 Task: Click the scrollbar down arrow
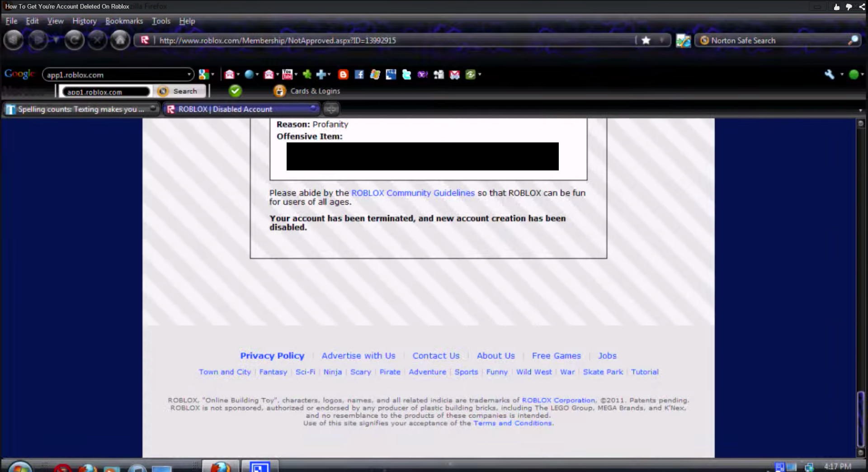click(x=861, y=453)
